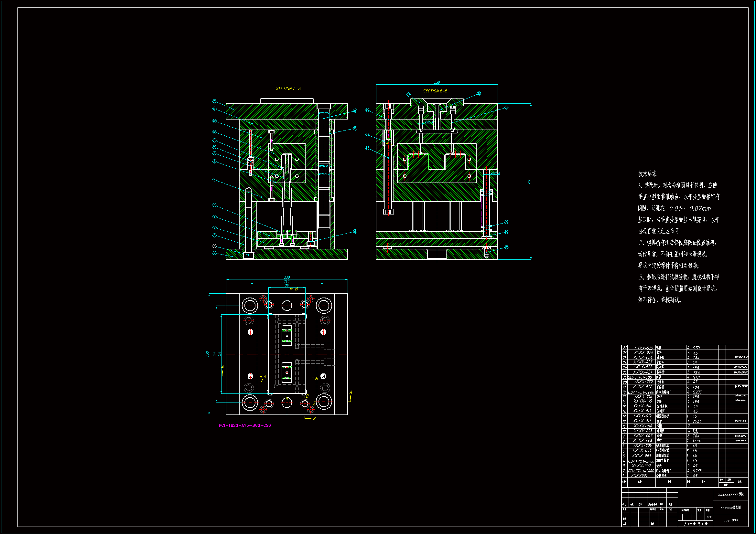This screenshot has width=756, height=534.
Task: Select balloon 22 at the upper right of Section B-B
Action: pyautogui.click(x=506, y=108)
